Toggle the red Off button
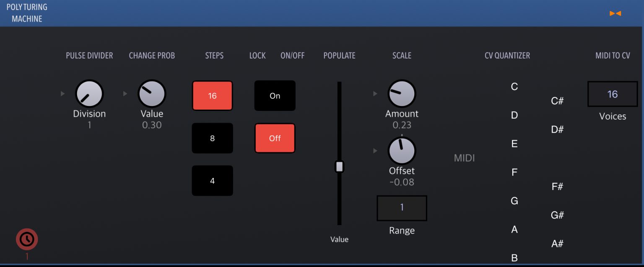 point(275,138)
